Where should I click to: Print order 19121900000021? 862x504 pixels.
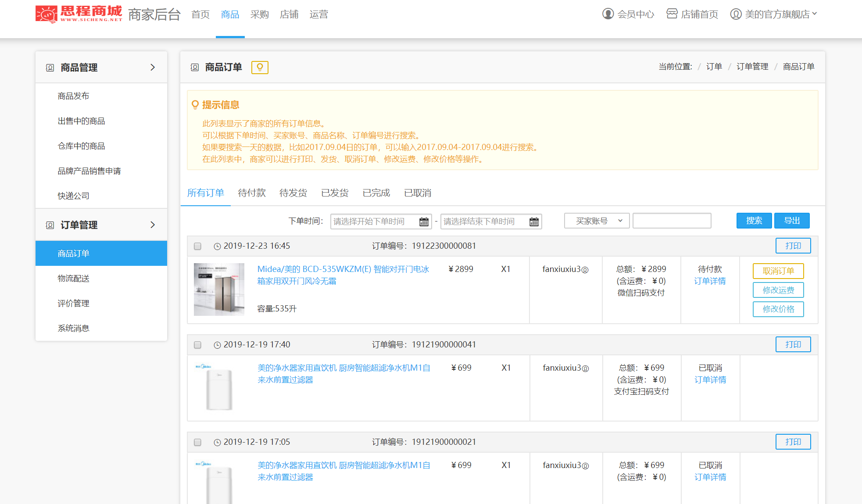click(793, 442)
